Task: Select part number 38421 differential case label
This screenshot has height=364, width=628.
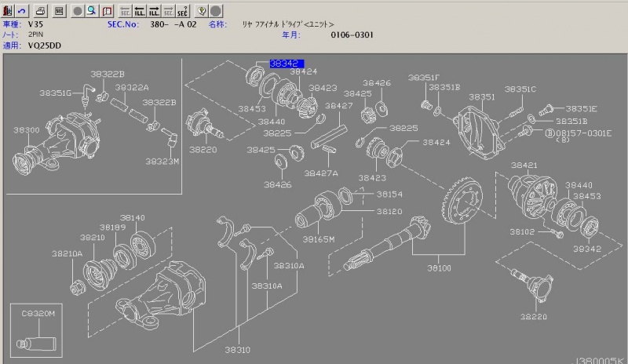Action: pos(524,166)
